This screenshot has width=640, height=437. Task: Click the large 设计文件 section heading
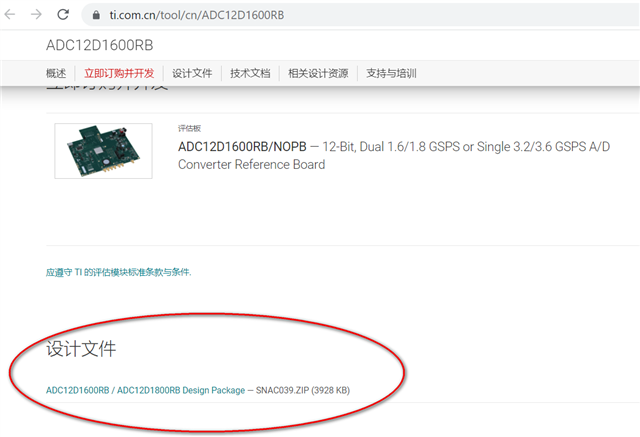click(81, 349)
